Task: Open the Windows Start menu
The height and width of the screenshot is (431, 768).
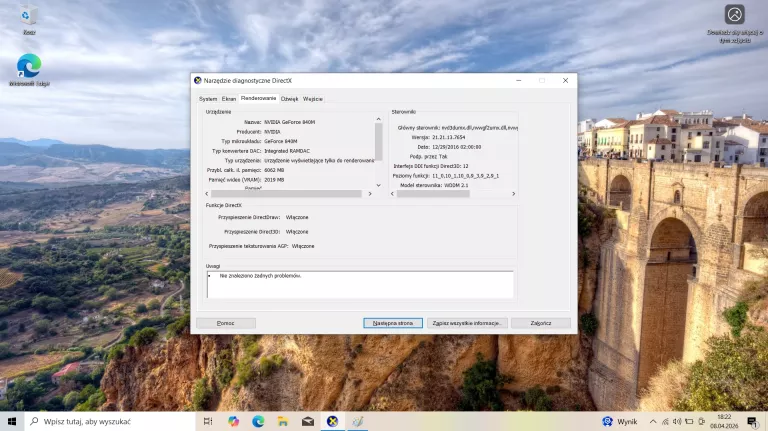Action: point(13,421)
